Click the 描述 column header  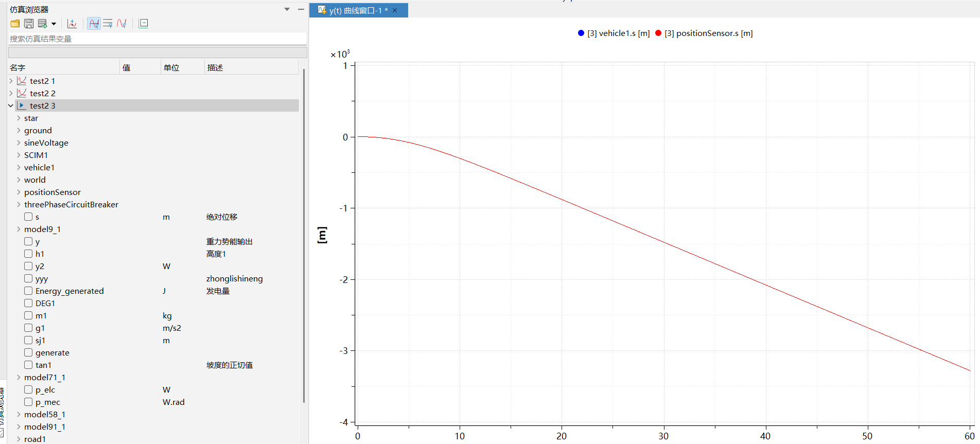pos(252,67)
